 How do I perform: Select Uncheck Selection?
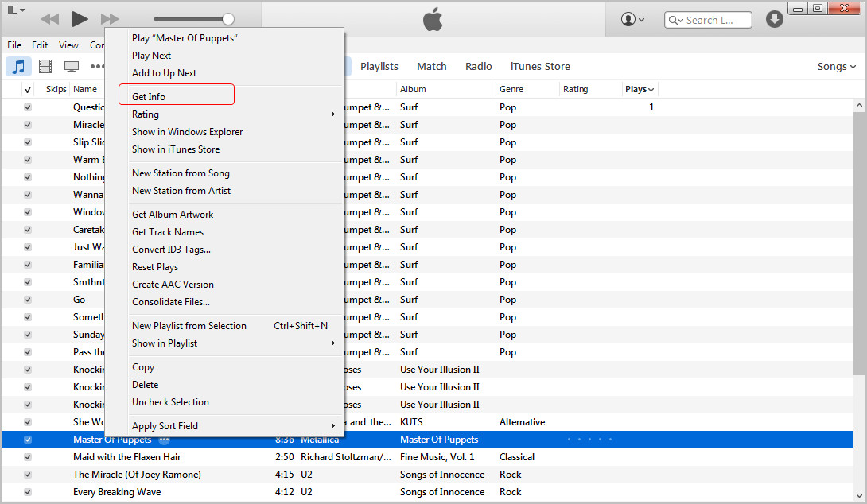pyautogui.click(x=170, y=402)
